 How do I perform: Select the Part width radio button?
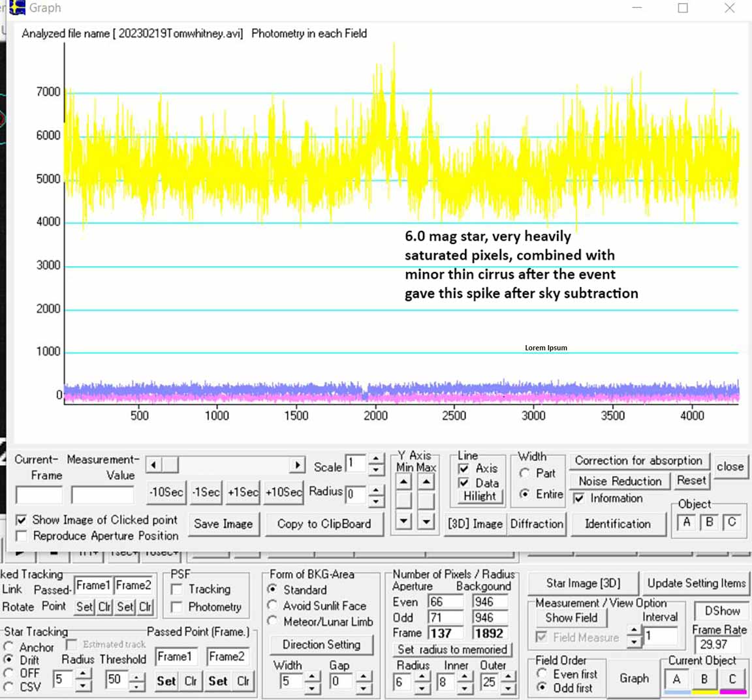point(525,474)
